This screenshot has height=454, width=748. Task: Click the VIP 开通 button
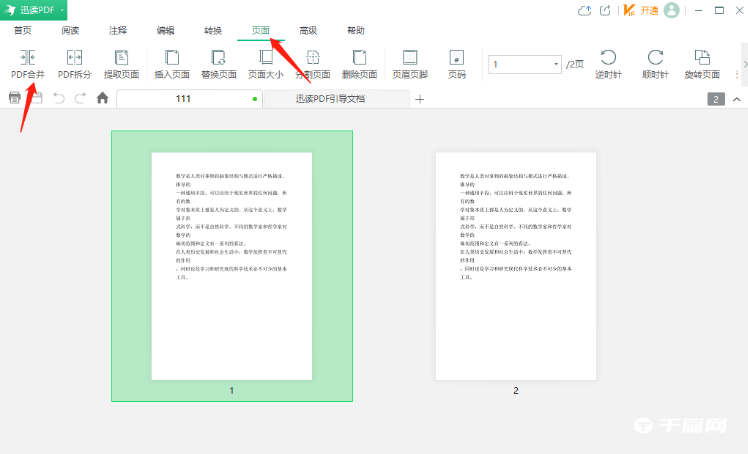pyautogui.click(x=641, y=10)
